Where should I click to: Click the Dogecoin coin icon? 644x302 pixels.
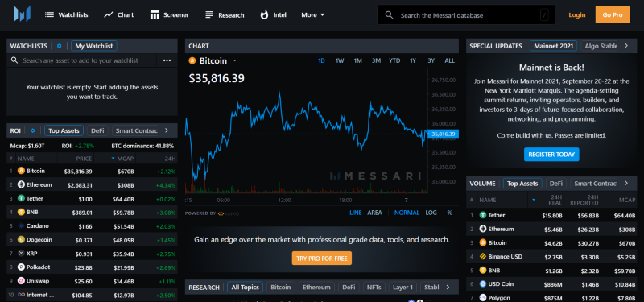(22, 239)
